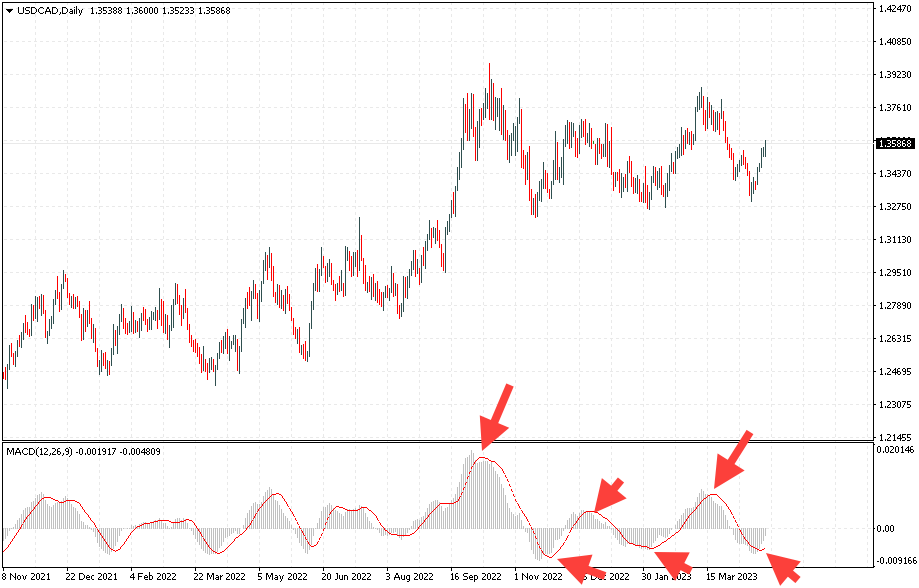Viewport: 919px width, 588px height.
Task: Select the OHLC values 1.35388 1.36000 1.35233 1.35868
Action: click(x=160, y=11)
